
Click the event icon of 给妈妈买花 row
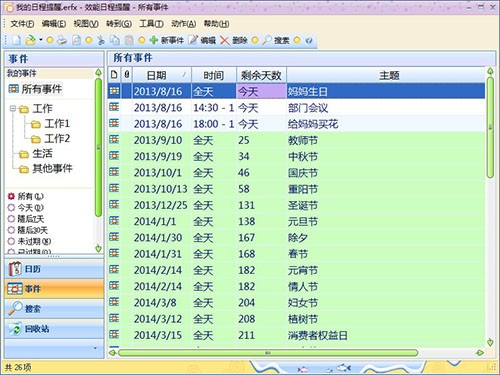pyautogui.click(x=114, y=123)
